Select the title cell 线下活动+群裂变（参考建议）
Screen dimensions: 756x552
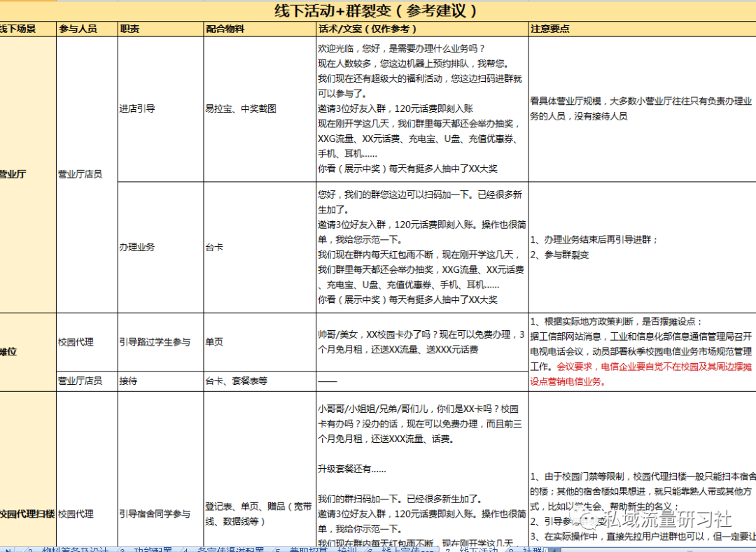tap(378, 10)
